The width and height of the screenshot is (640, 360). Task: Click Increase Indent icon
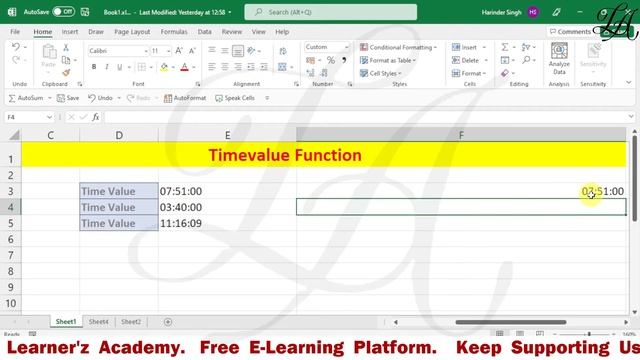264,67
